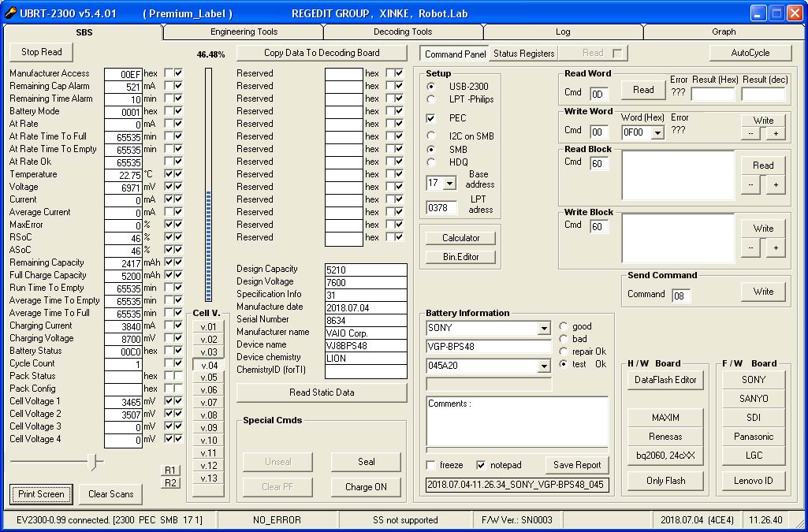Mark battery as bad
The height and width of the screenshot is (532, 808).
point(564,339)
